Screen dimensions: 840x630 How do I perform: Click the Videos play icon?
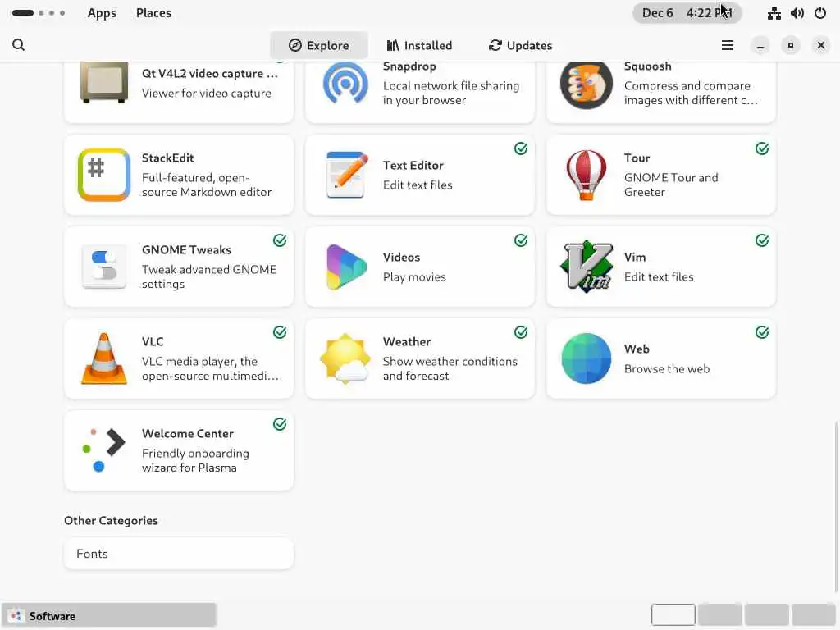pos(345,267)
